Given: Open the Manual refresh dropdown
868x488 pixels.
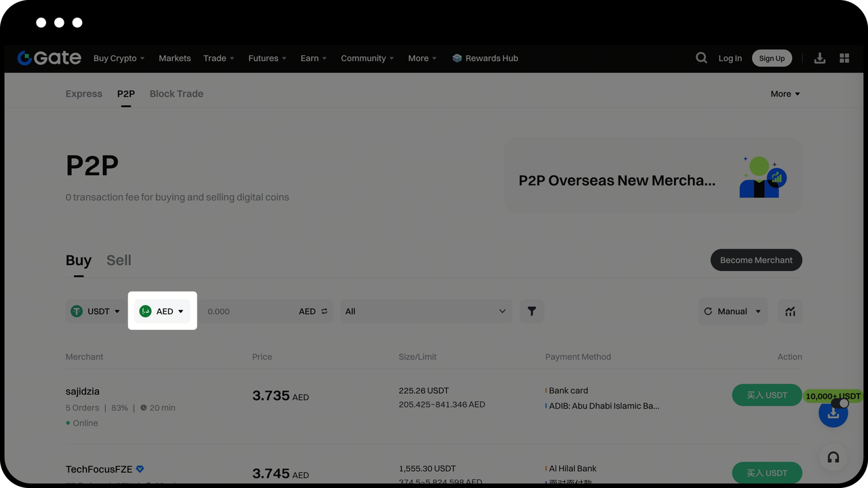Looking at the screenshot, I should [733, 311].
